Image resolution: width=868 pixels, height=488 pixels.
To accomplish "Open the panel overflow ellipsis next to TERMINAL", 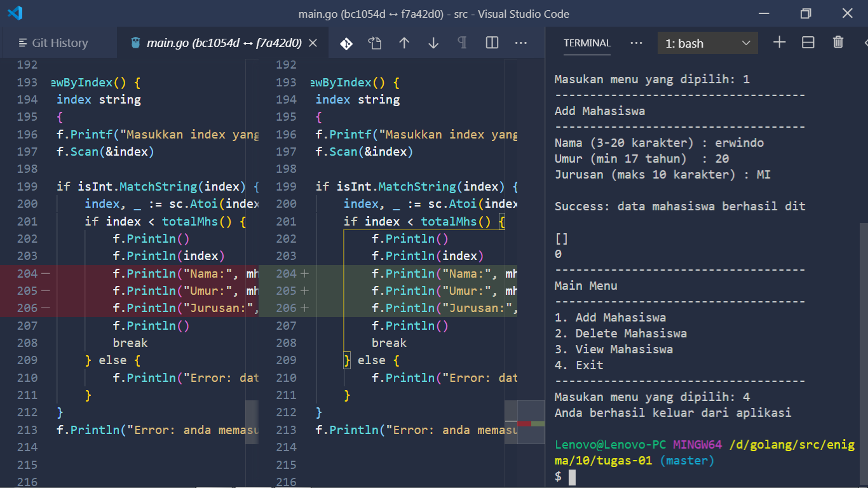I will click(x=636, y=43).
